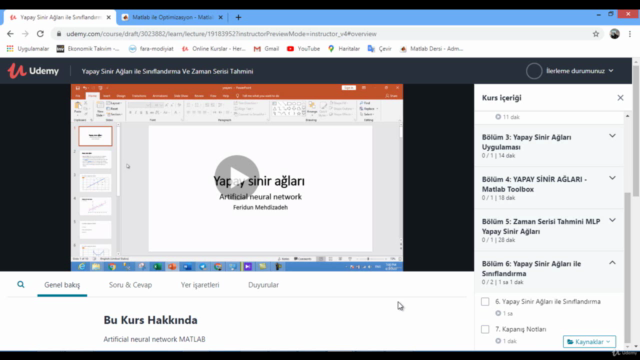Click the site lock icon in address bar
The width and height of the screenshot is (640, 360).
tap(59, 34)
